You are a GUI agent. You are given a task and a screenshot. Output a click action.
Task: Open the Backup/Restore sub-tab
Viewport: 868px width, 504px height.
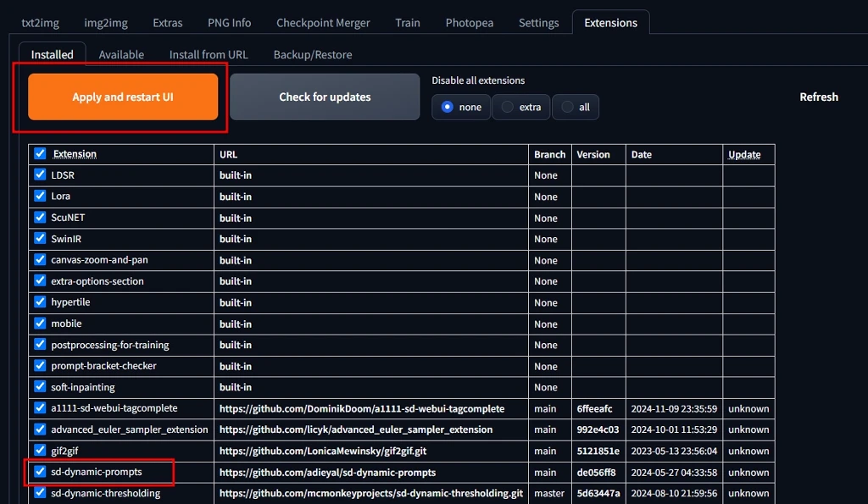313,54
